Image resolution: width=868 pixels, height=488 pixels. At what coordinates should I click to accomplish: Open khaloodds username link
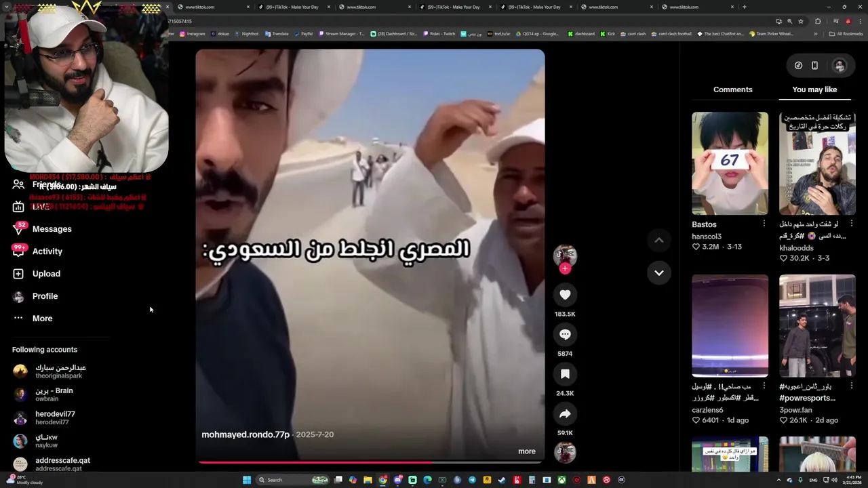coord(796,248)
